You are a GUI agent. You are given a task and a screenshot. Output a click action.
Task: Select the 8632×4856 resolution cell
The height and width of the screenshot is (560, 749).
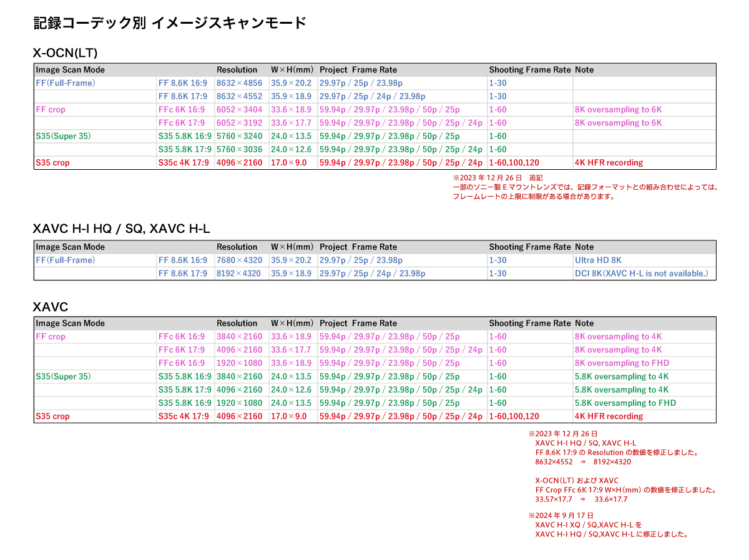point(239,83)
